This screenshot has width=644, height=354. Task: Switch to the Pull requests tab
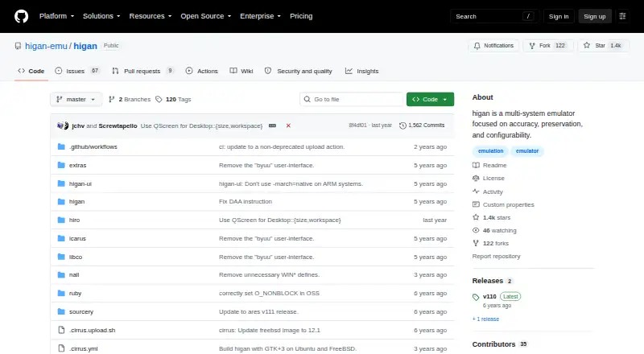143,71
